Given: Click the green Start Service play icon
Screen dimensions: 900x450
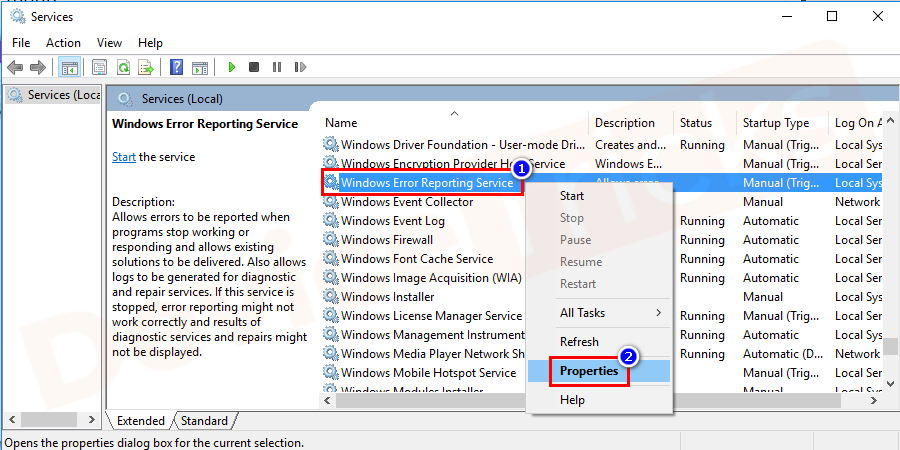Looking at the screenshot, I should [x=232, y=68].
